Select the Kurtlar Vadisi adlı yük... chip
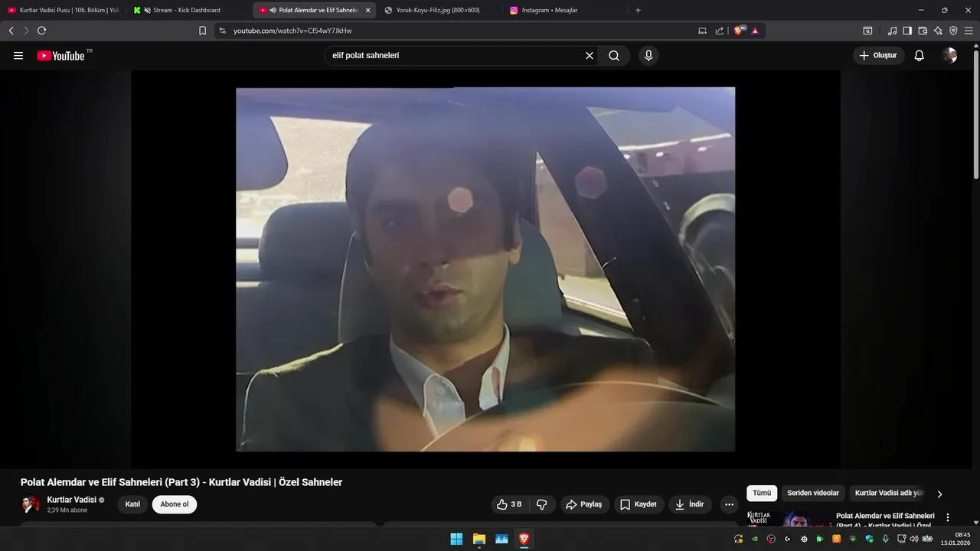Image resolution: width=980 pixels, height=551 pixels. pos(889,494)
